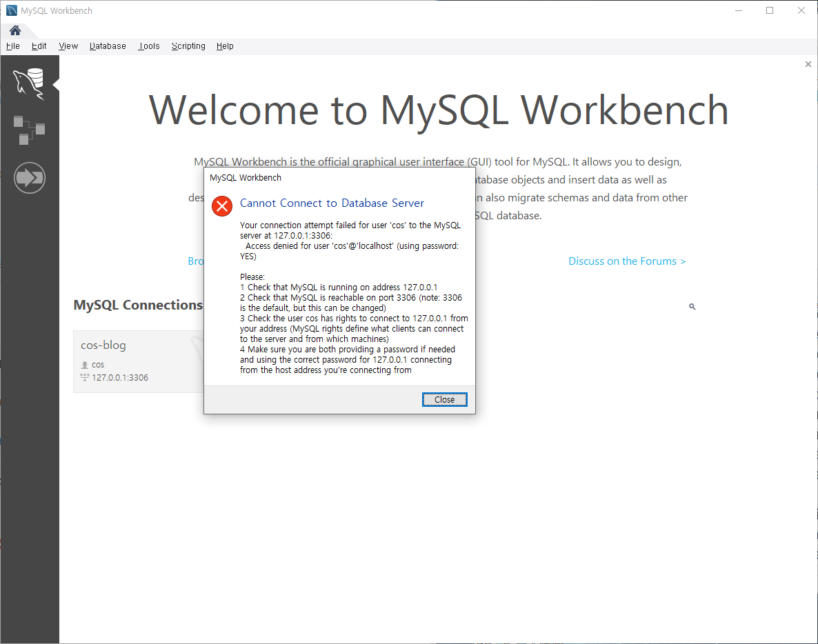Open the Migration wizard sidebar icon
The height and width of the screenshot is (644, 818).
click(29, 178)
